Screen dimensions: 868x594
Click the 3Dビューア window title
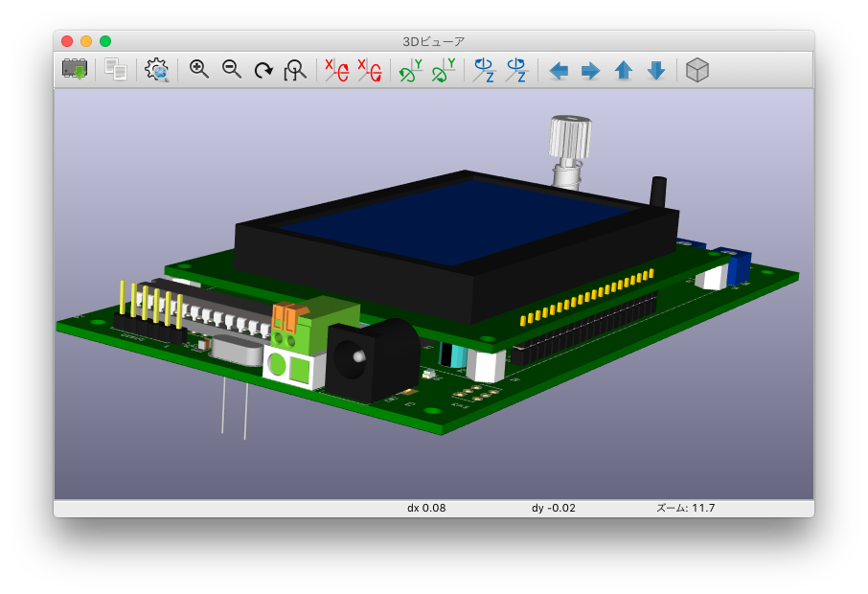click(433, 41)
